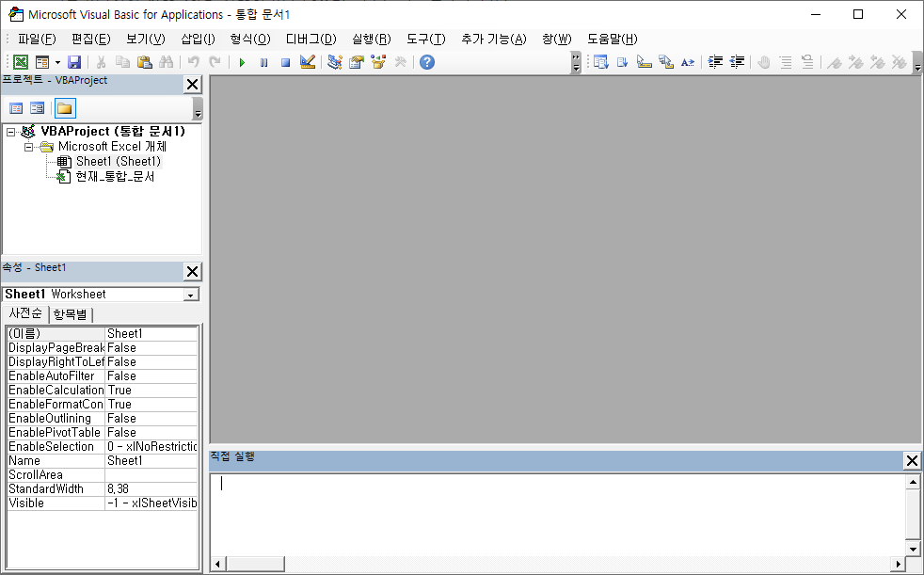Select the Visible property value cell

point(151,503)
